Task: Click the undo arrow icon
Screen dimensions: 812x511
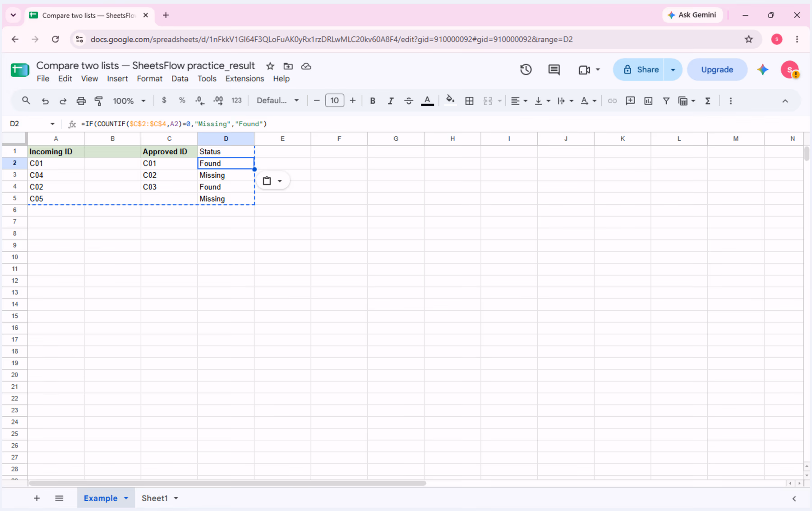Action: coord(45,101)
